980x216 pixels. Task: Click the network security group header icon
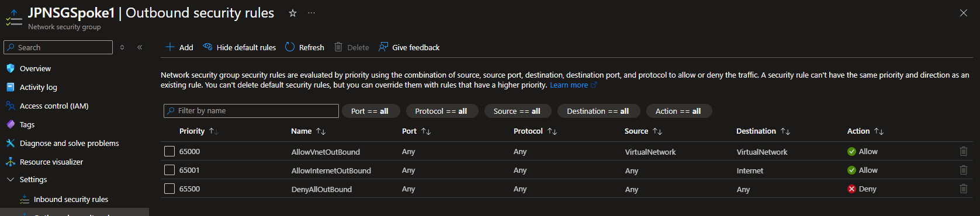click(x=14, y=18)
